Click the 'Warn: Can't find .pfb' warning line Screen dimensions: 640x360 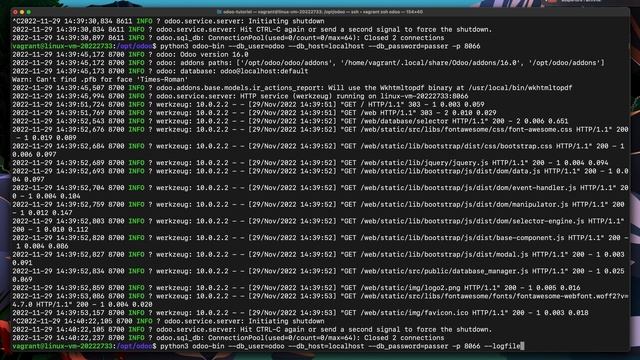coord(100,80)
